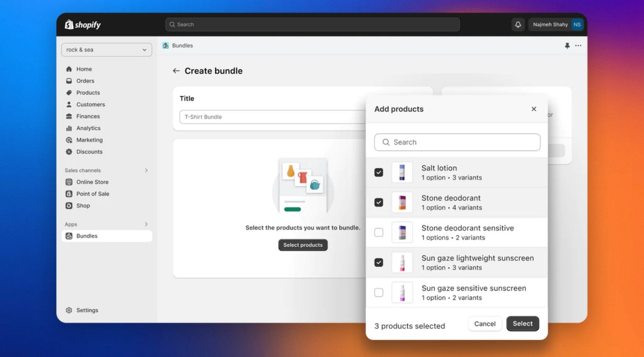This screenshot has width=644, height=357.
Task: Open the three-dot more menu
Action: pyautogui.click(x=579, y=46)
